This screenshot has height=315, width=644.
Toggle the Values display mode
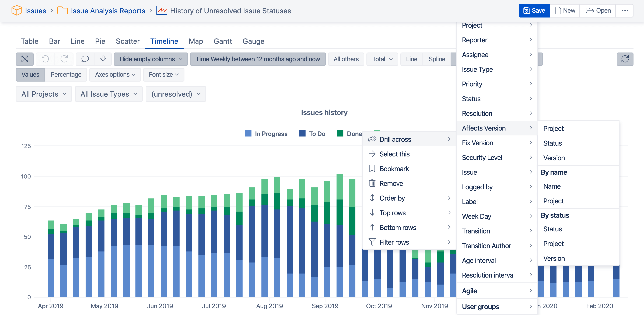click(30, 75)
